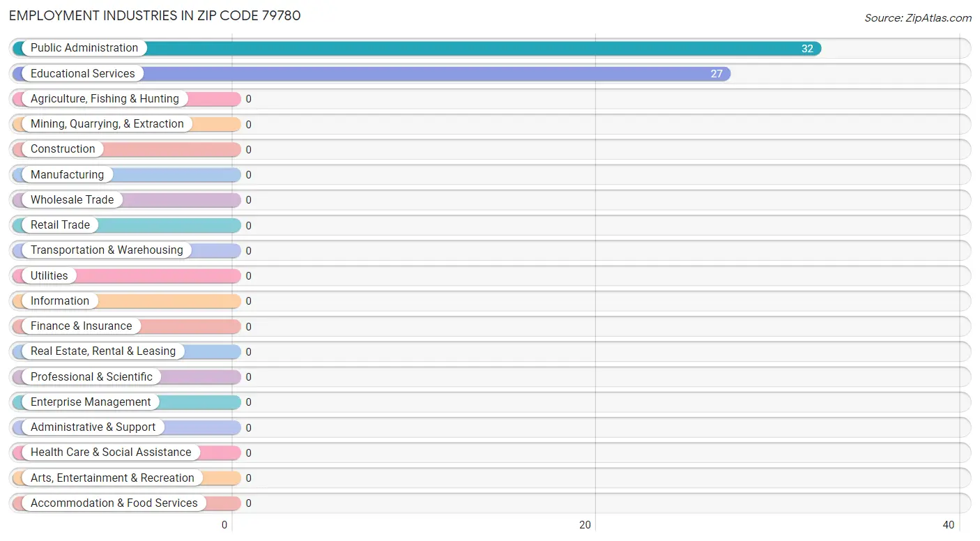Click the 0 value beside Finance & Insurance bar
The height and width of the screenshot is (541, 980).
[248, 327]
